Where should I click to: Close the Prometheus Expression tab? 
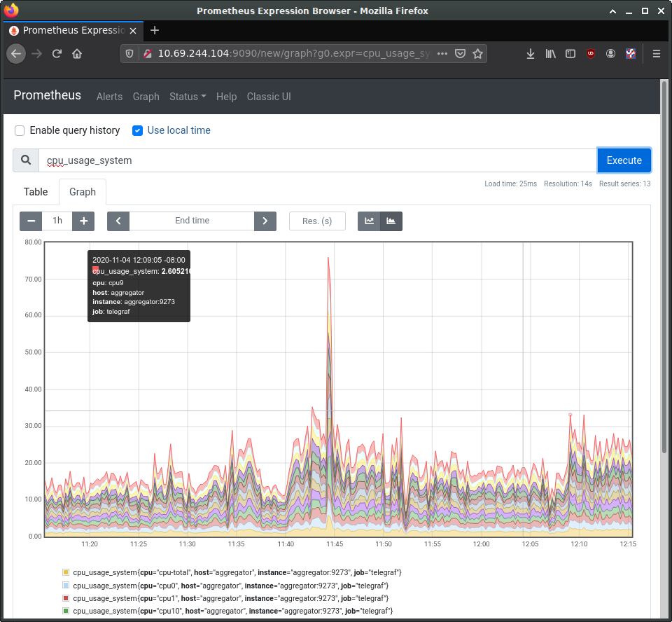(x=133, y=30)
